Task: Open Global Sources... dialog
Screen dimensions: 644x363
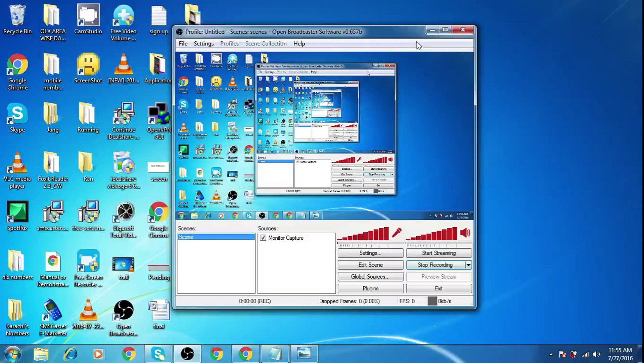Action: (x=370, y=277)
